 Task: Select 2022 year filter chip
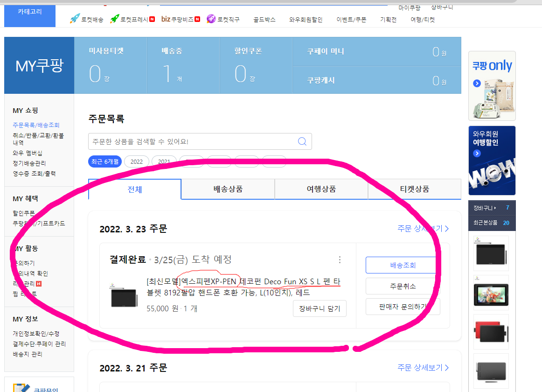[137, 161]
